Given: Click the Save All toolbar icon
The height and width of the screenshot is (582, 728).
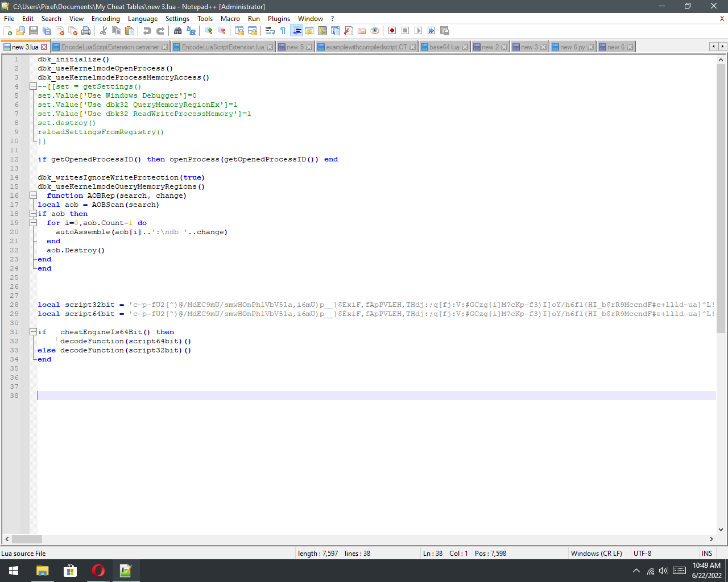Looking at the screenshot, I should pyautogui.click(x=47, y=31).
